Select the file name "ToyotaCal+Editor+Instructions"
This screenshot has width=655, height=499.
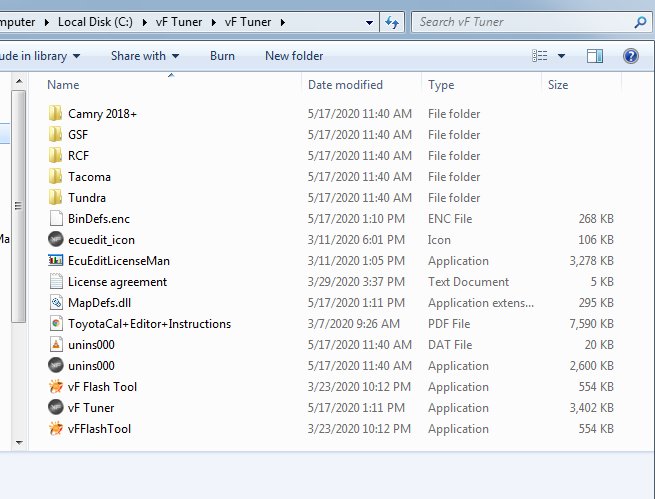(149, 324)
